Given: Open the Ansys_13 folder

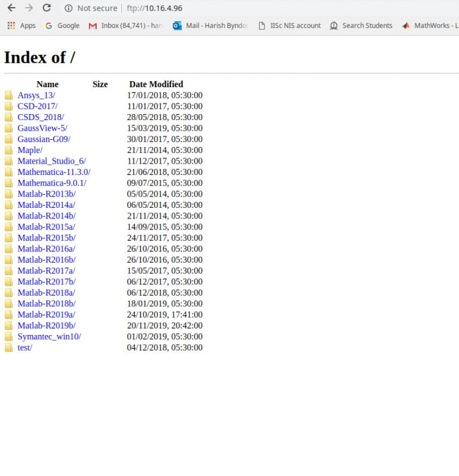Looking at the screenshot, I should point(36,96).
